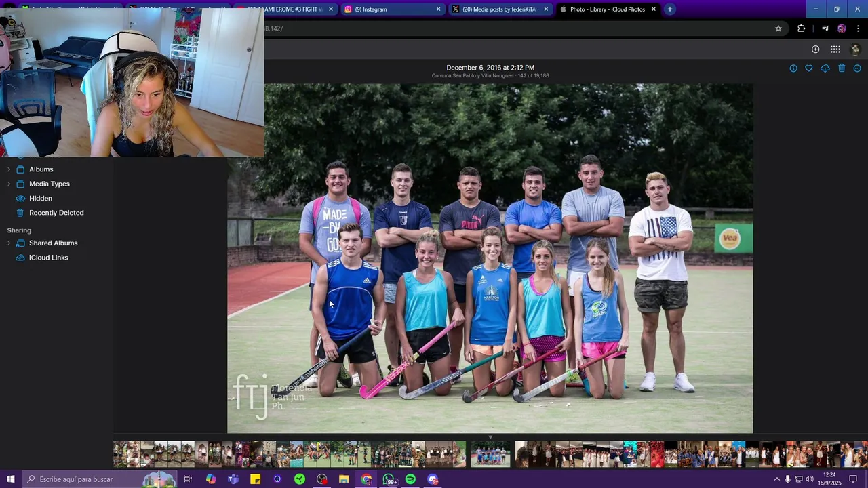Open the More options ellipsis menu
The image size is (868, 488).
click(x=857, y=68)
